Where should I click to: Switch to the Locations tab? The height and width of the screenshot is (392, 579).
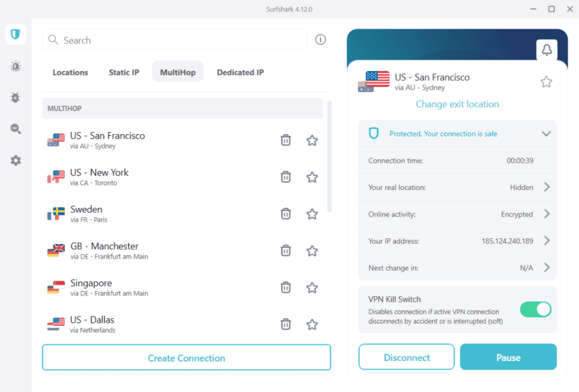pos(70,72)
